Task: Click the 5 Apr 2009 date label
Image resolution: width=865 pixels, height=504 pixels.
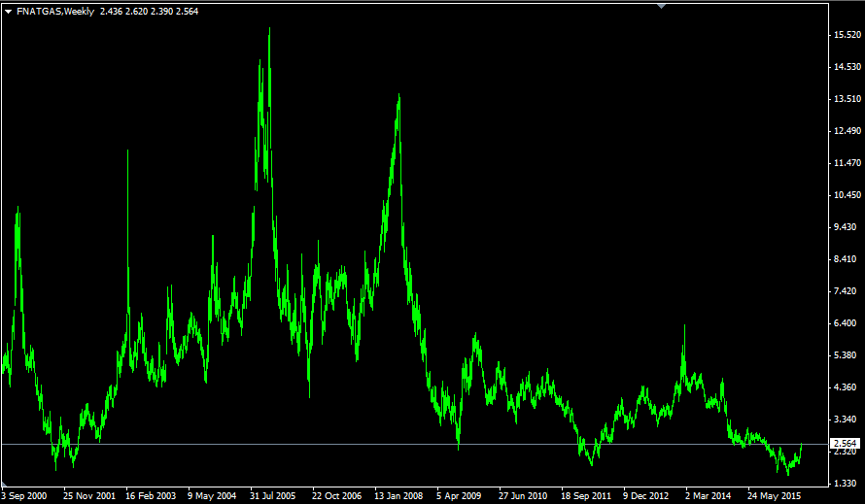Action: 459,495
